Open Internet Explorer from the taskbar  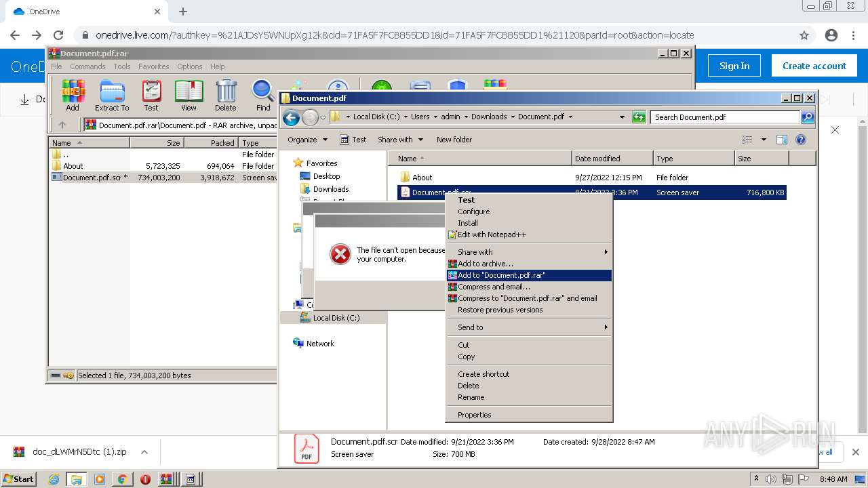click(x=54, y=479)
